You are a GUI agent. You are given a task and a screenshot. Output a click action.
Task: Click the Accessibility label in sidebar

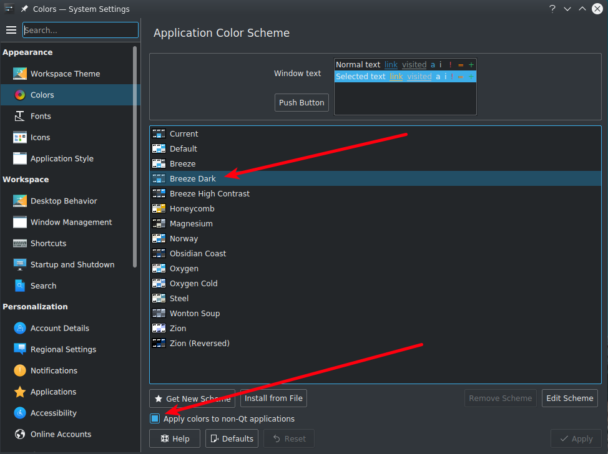pos(54,413)
